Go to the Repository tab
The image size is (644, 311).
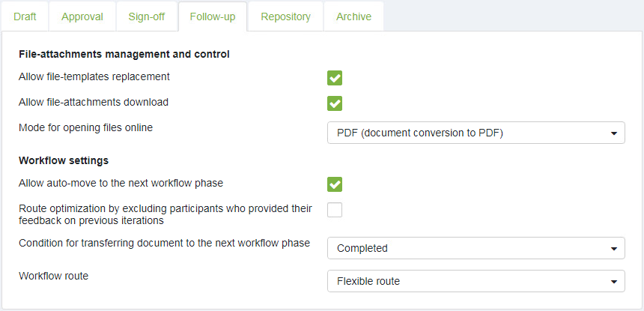click(x=285, y=16)
